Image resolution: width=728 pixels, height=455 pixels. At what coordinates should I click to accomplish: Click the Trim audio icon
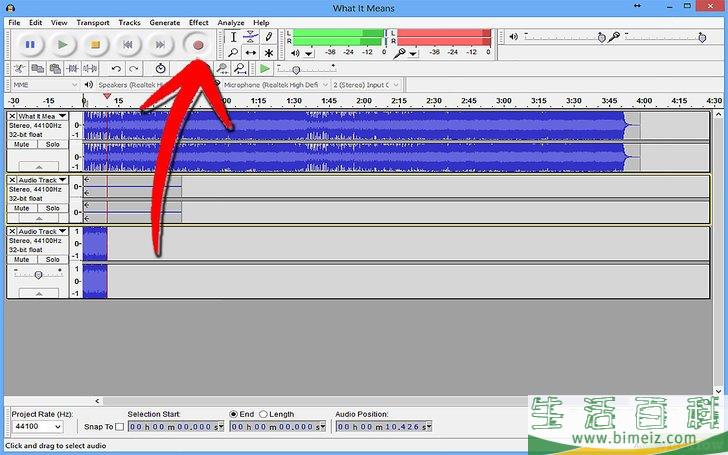(x=72, y=69)
